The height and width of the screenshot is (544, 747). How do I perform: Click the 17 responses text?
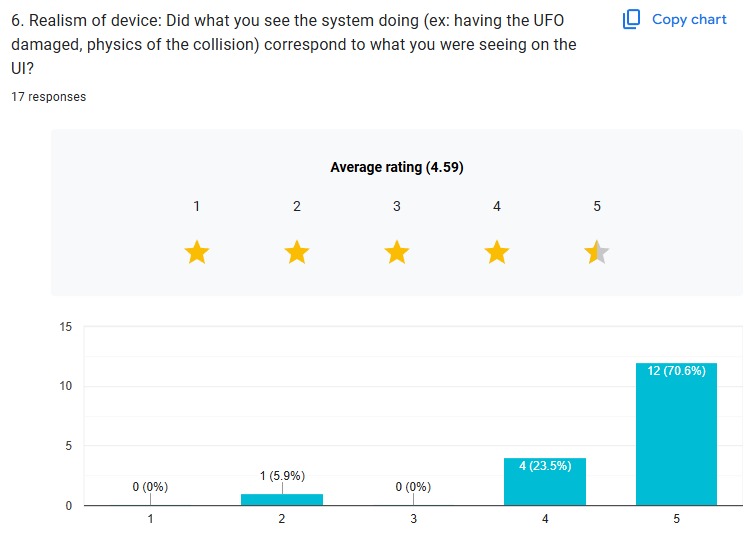[x=49, y=97]
